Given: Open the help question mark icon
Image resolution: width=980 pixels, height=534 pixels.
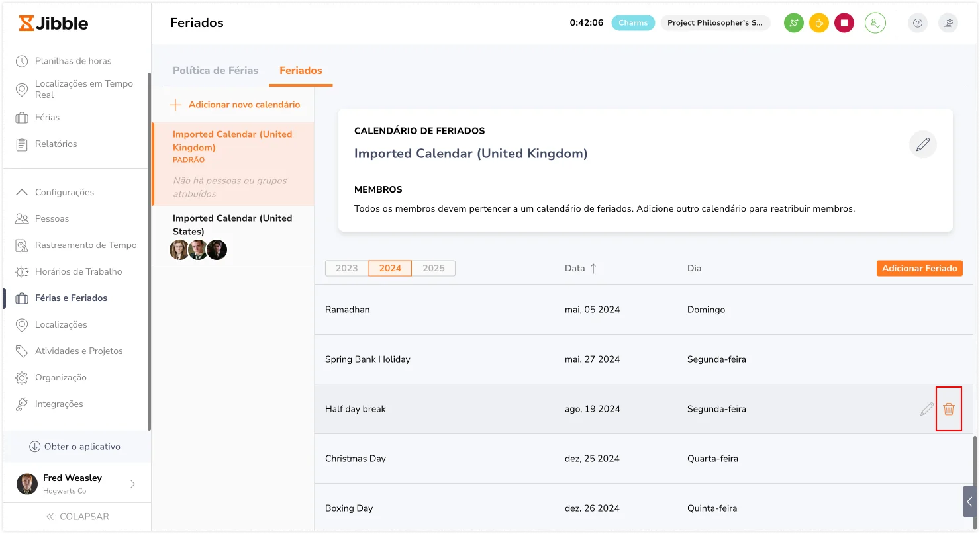Looking at the screenshot, I should click(917, 23).
